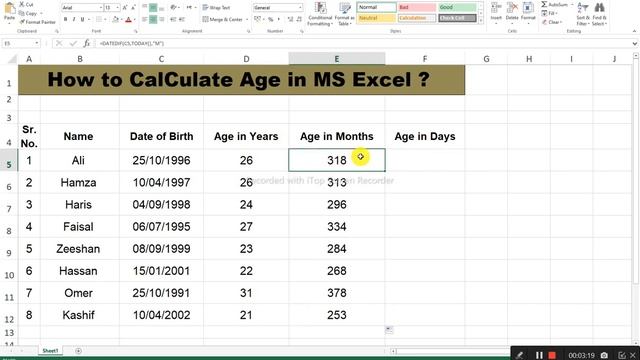Image resolution: width=640 pixels, height=360 pixels.
Task: Toggle Align Right
Action: [x=162, y=20]
